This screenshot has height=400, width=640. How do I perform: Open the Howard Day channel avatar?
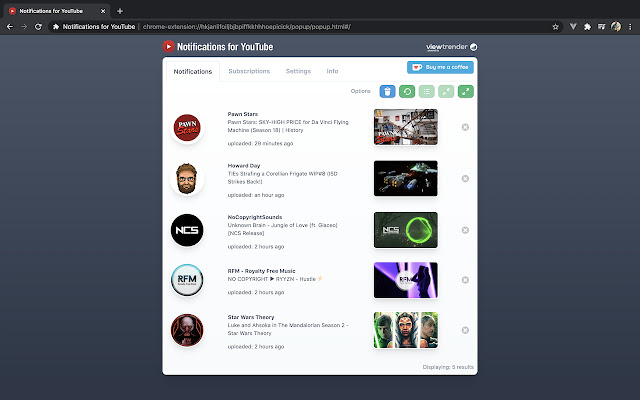pos(187,178)
